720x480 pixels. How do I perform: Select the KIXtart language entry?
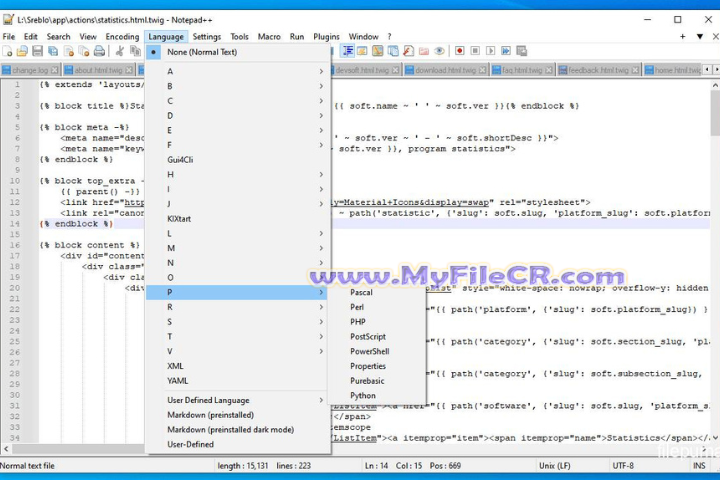click(238, 219)
